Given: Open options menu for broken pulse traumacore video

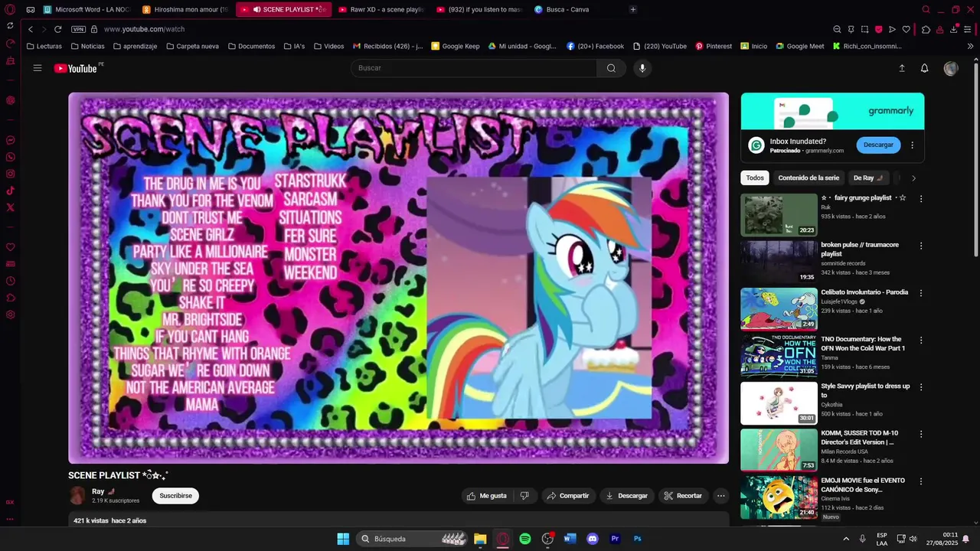Looking at the screenshot, I should (921, 246).
